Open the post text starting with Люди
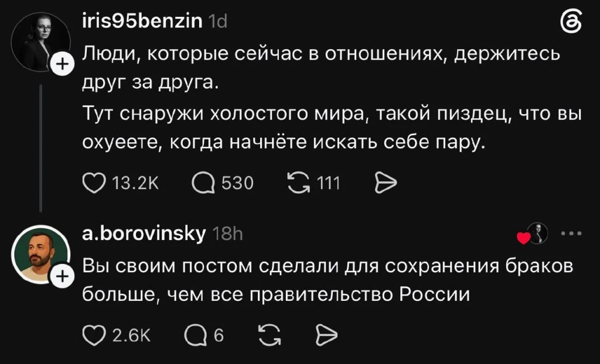Viewport: 600px width, 364px height. tap(332, 98)
